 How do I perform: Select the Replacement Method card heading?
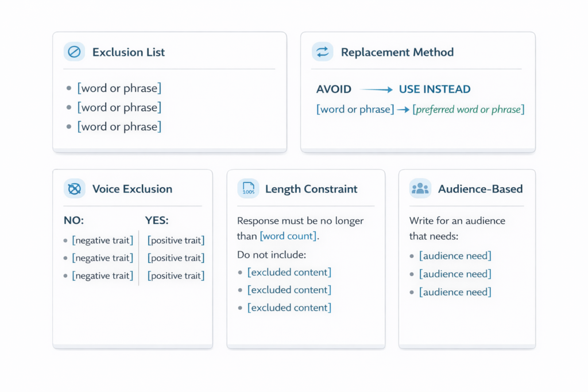tap(397, 52)
